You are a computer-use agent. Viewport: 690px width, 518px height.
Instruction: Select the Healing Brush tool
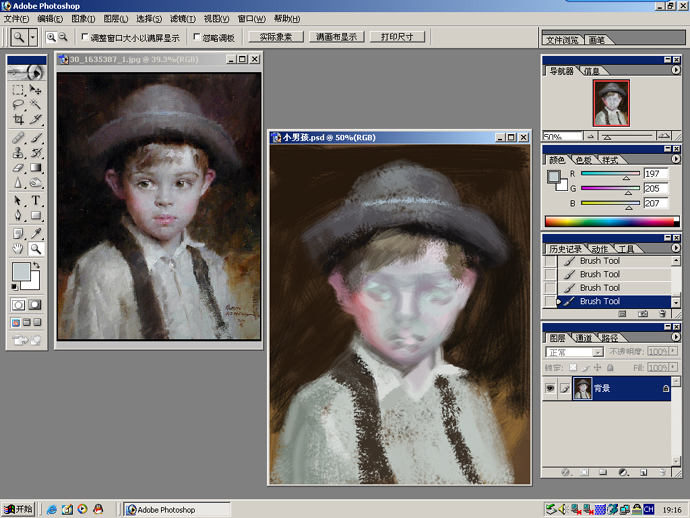click(18, 138)
